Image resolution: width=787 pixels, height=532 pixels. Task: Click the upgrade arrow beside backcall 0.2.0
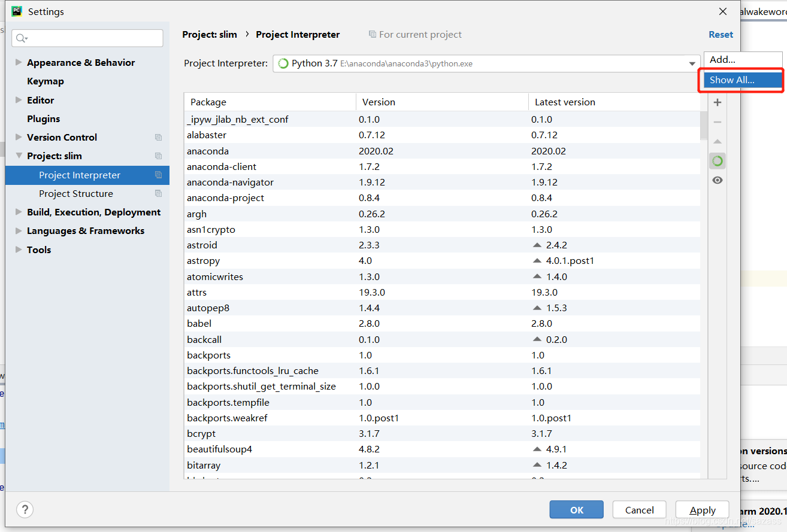coord(537,339)
